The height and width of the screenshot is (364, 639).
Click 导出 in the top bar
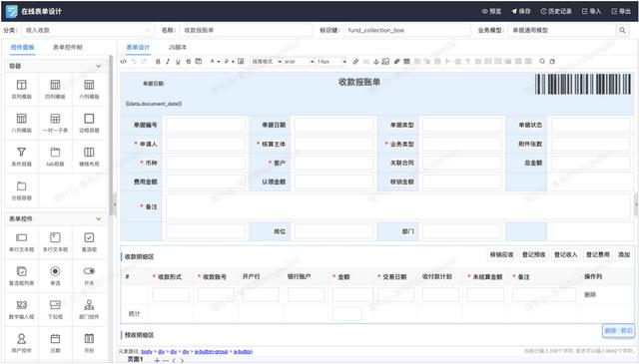coord(621,11)
